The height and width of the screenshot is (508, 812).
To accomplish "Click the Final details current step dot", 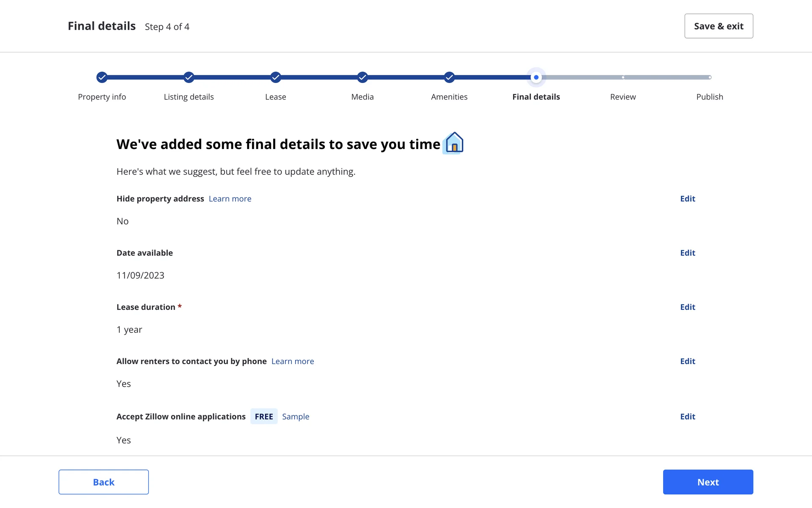I will [536, 77].
